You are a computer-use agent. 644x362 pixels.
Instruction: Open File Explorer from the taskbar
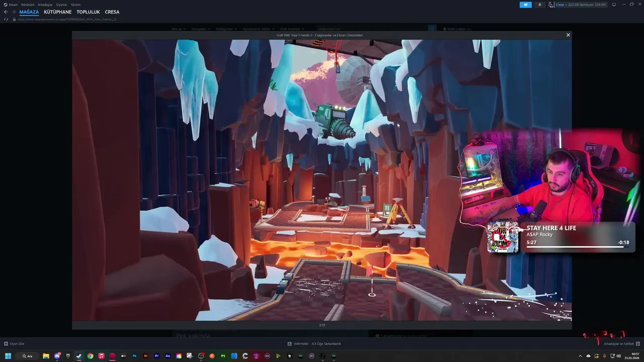point(46,356)
